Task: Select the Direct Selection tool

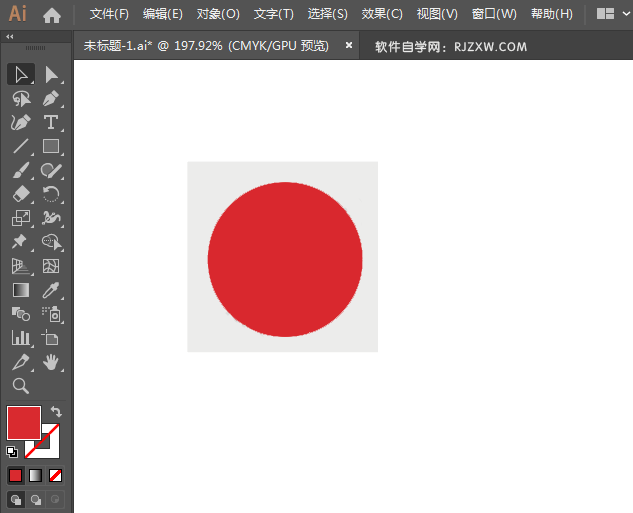Action: click(51, 74)
